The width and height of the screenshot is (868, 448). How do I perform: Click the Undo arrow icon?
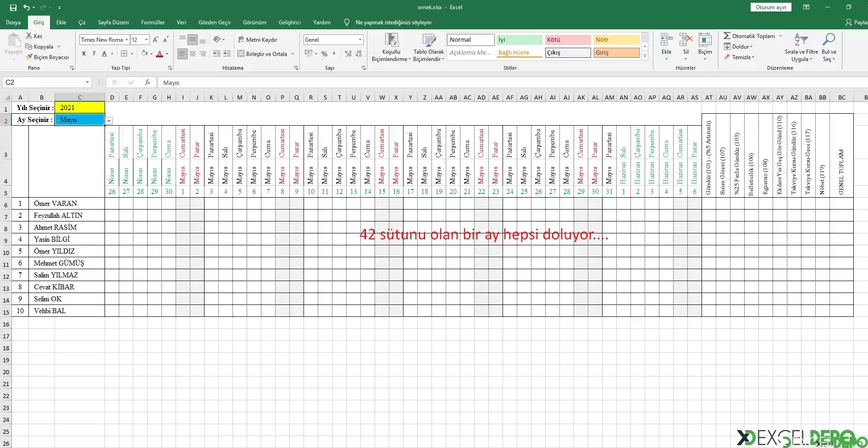pyautogui.click(x=27, y=7)
